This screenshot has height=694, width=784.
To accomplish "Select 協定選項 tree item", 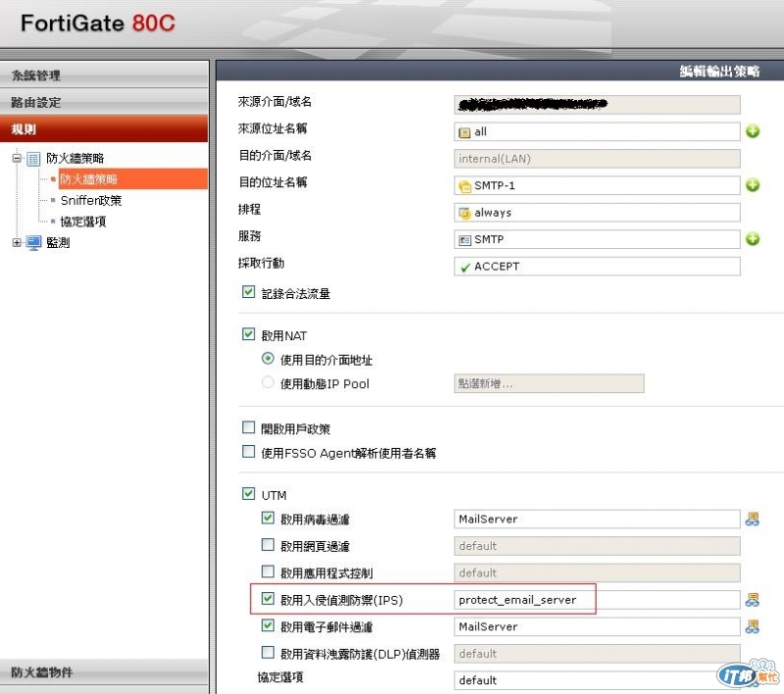I will tap(83, 222).
